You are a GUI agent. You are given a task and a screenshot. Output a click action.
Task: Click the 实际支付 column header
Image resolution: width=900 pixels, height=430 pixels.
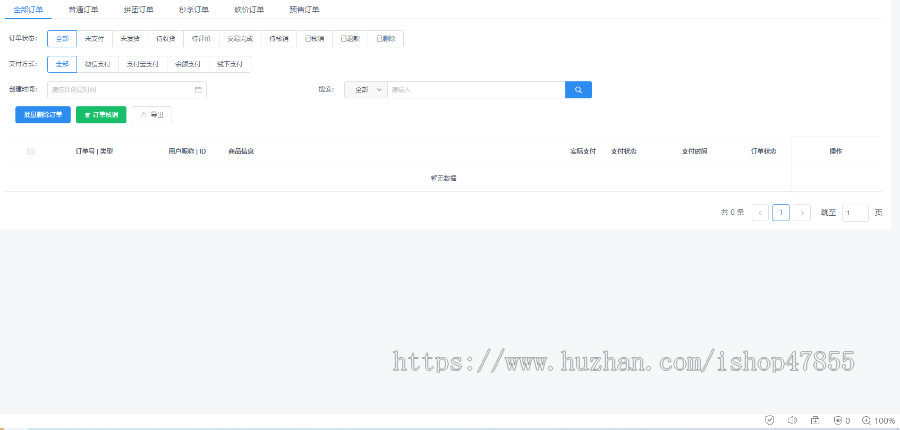[x=583, y=152]
